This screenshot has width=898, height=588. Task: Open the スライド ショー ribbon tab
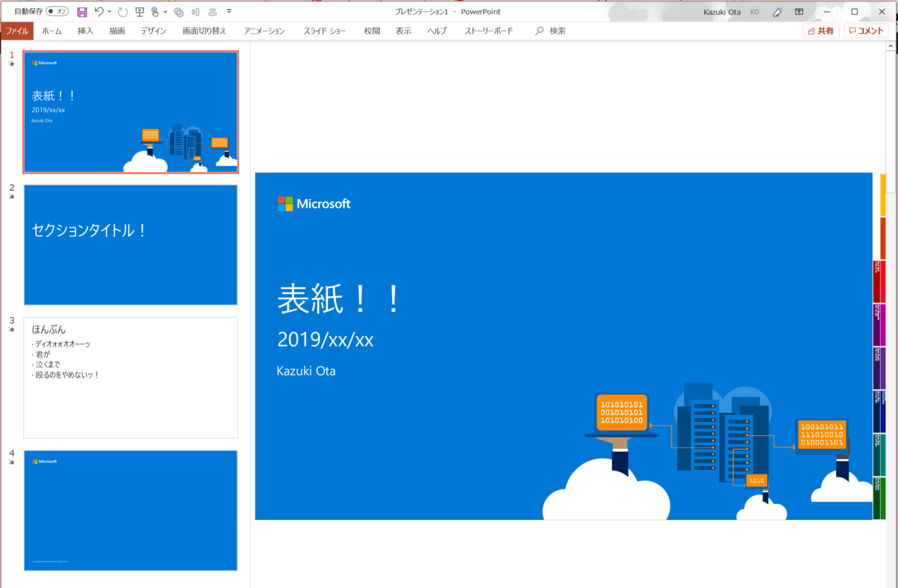[325, 31]
